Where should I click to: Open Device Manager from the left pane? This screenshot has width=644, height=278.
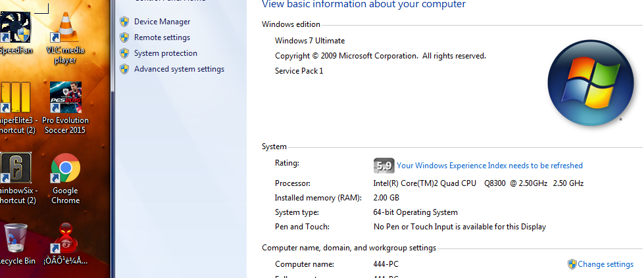(x=162, y=22)
